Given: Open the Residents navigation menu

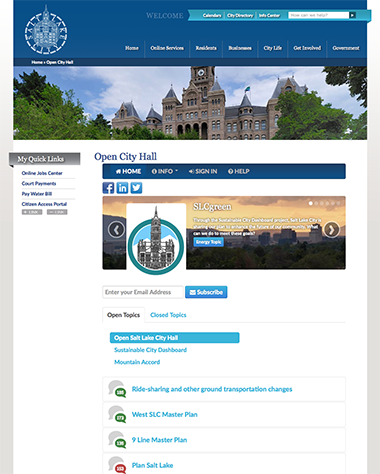Looking at the screenshot, I should pyautogui.click(x=206, y=48).
